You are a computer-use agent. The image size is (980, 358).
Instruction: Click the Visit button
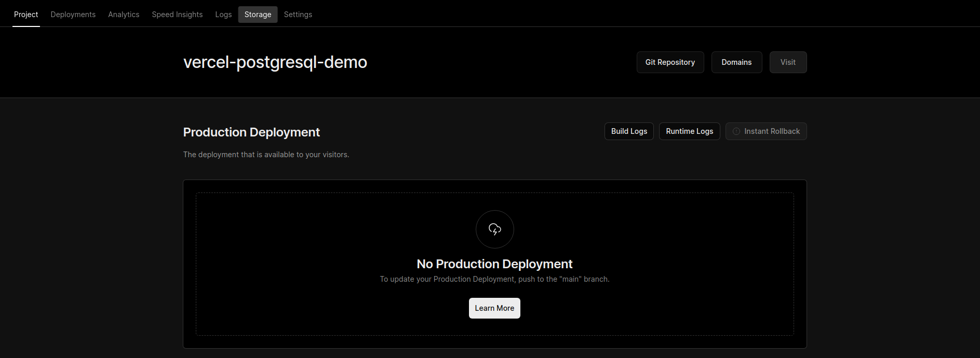coord(788,62)
